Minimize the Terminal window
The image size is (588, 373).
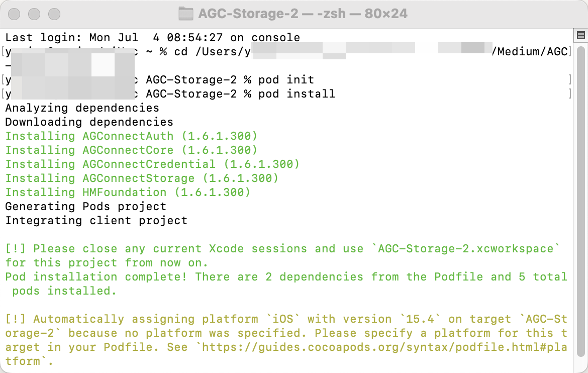click(x=34, y=14)
